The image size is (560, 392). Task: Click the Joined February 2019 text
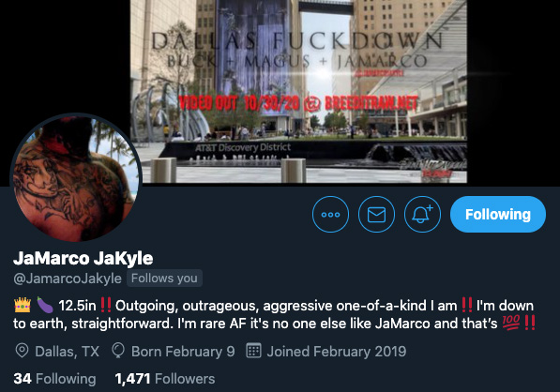[337, 352]
